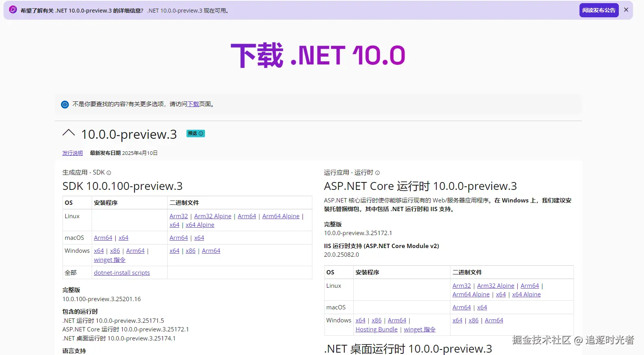This screenshot has width=644, height=355.
Task: Click the .NET 桌面运行时 10.0.0-preview.3 heading
Action: tap(408, 349)
